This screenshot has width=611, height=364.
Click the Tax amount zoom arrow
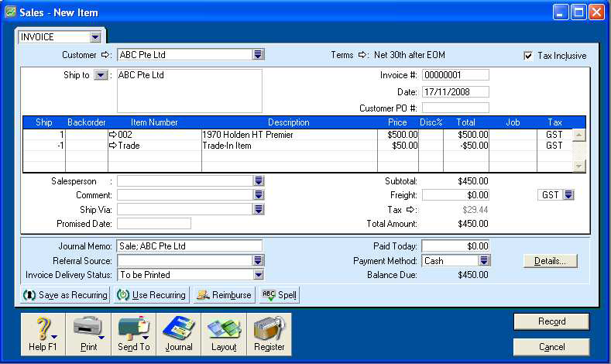coord(410,210)
